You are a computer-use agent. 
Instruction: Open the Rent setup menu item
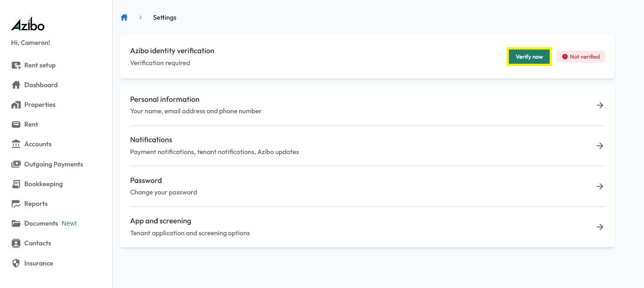pyautogui.click(x=40, y=65)
